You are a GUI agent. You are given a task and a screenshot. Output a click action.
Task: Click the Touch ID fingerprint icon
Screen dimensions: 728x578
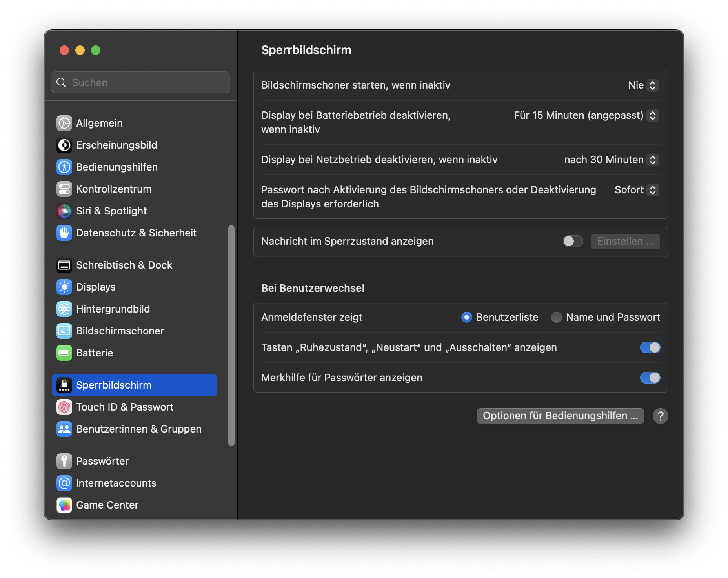[x=64, y=407]
